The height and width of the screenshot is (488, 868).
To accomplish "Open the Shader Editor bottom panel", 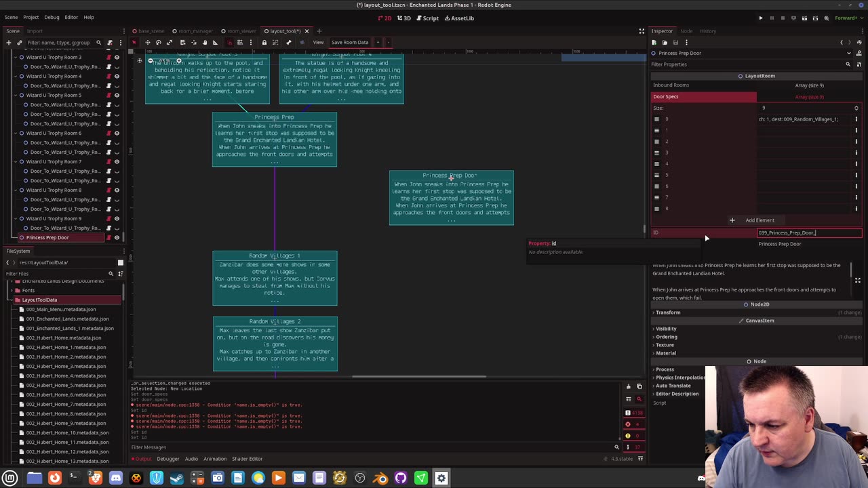I will (x=247, y=459).
